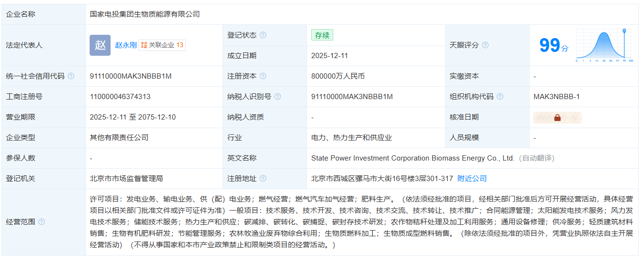Image resolution: width=644 pixels, height=262 pixels.
Task: Open legal representative 赵永刚 link
Action: [126, 45]
